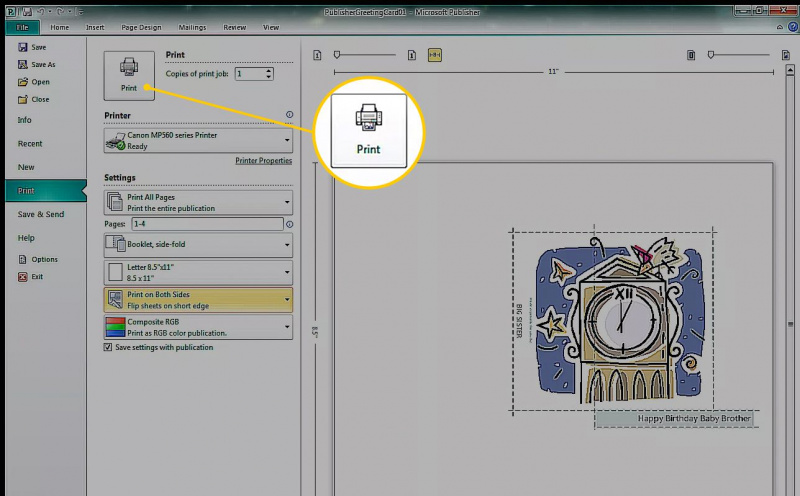Open the Print on Both Sides dropdown
800x496 pixels.
click(x=198, y=300)
